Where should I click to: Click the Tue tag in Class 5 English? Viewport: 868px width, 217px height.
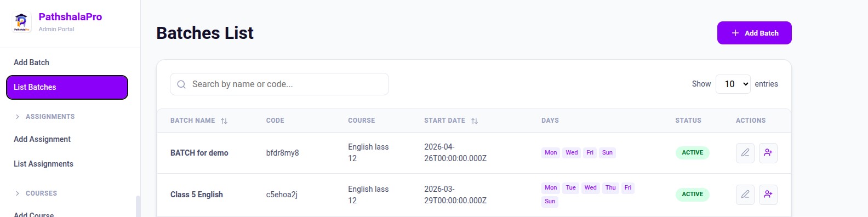pos(570,188)
